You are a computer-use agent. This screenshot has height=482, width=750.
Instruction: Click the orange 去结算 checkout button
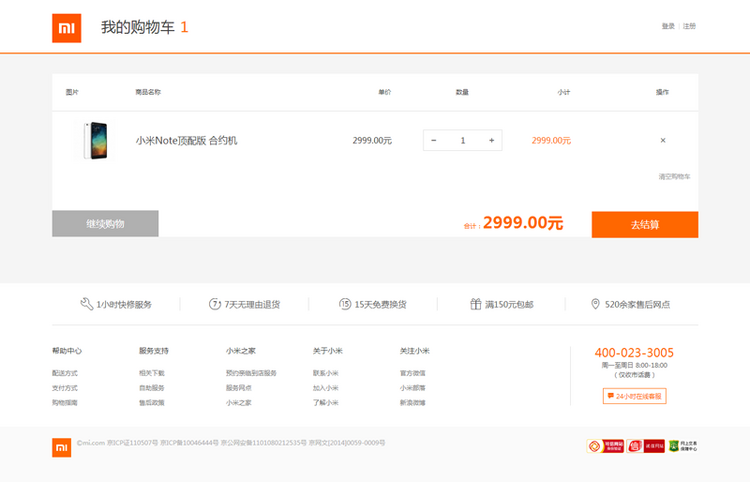[x=645, y=224]
